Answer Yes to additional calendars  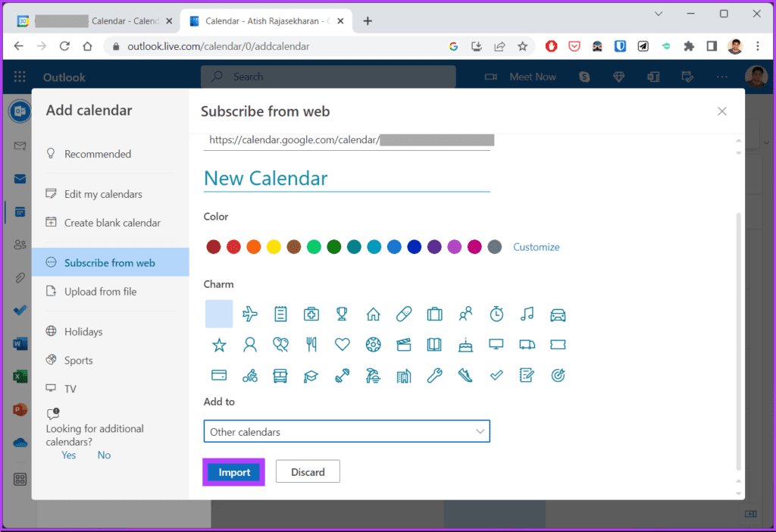pos(69,455)
